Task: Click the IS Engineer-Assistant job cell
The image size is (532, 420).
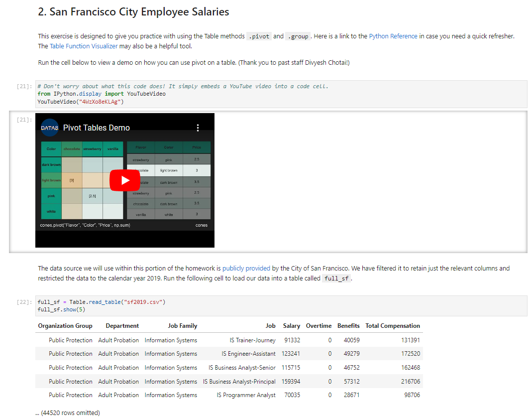Action: tap(248, 354)
